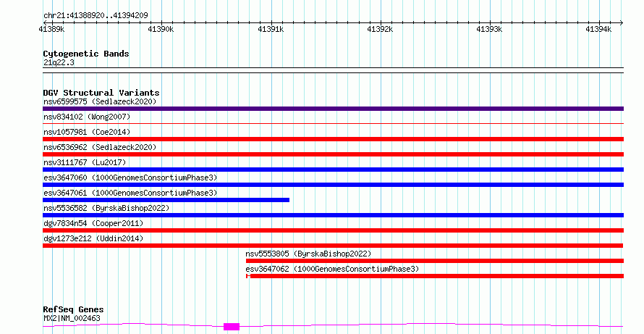Viewport: 644px width, 334px height.
Task: Select the red bar under dgv1273e212
Action: [333, 246]
